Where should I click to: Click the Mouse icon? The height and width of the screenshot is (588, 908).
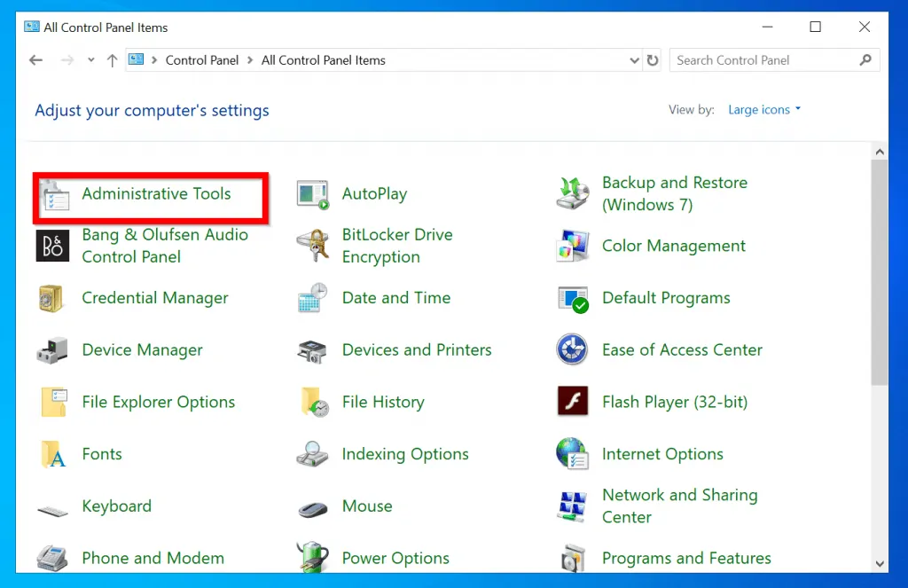[313, 508]
